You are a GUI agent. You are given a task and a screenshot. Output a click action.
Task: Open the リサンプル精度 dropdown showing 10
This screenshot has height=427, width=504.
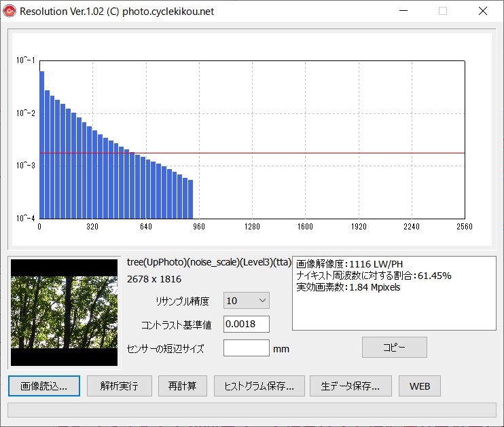(x=246, y=301)
